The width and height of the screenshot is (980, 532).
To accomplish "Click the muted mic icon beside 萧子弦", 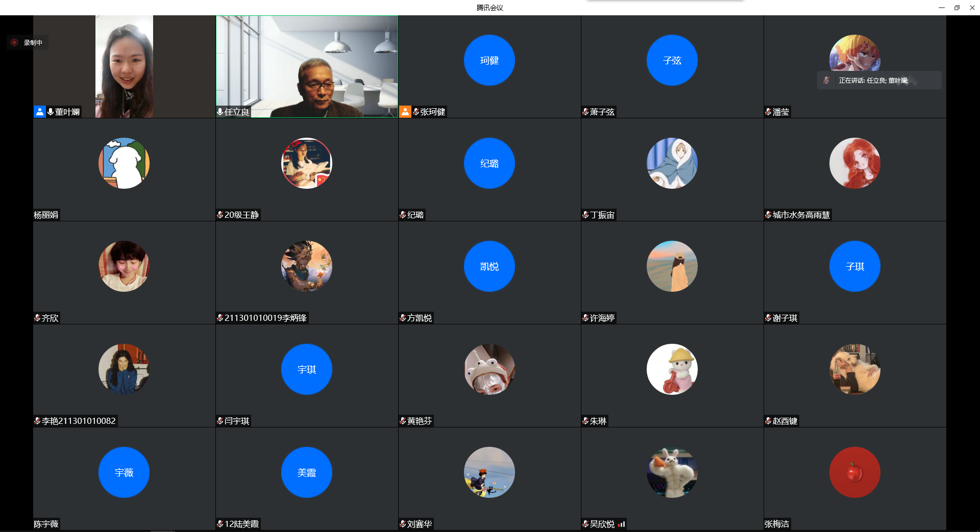I will pos(585,112).
